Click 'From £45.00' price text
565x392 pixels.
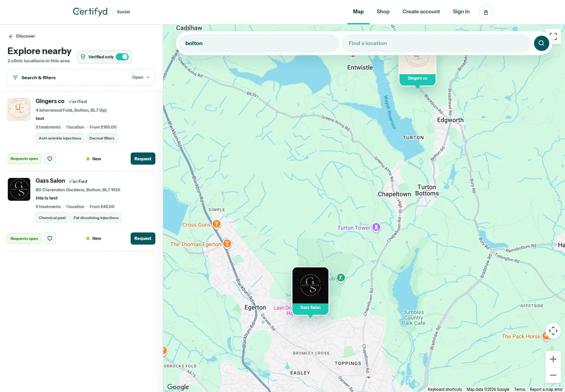click(102, 207)
